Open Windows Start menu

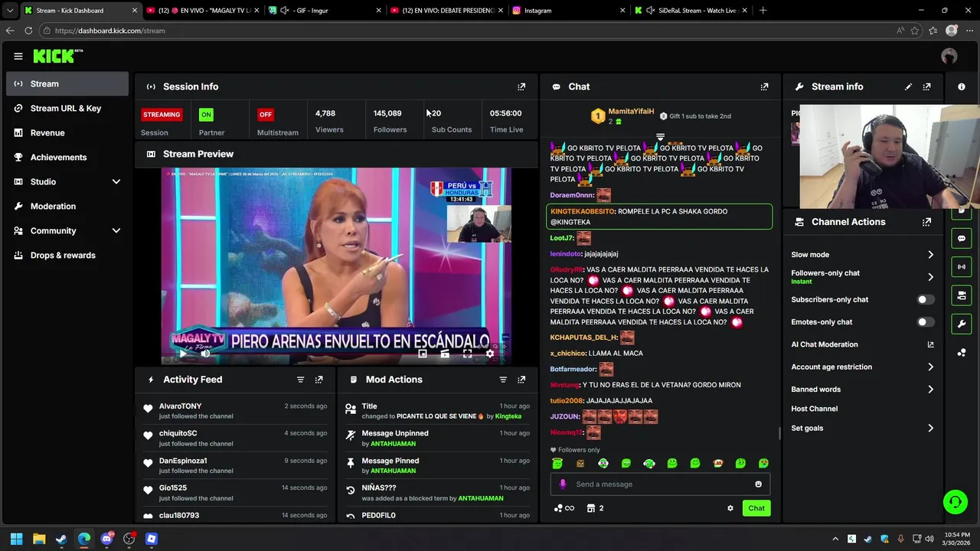pyautogui.click(x=17, y=539)
